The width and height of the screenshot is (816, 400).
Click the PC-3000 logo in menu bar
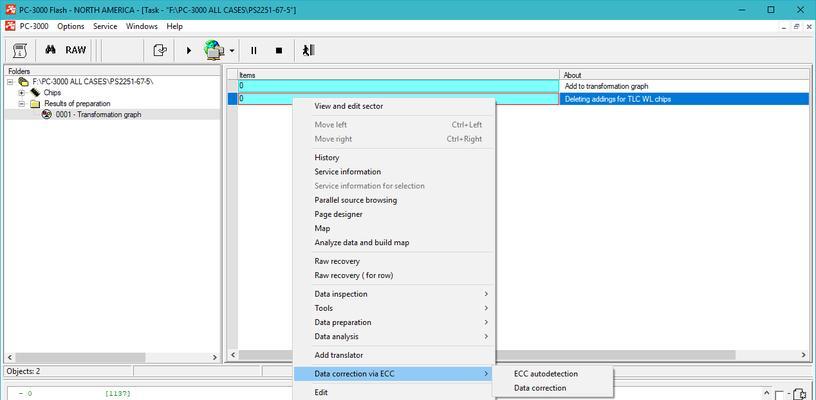coord(10,26)
